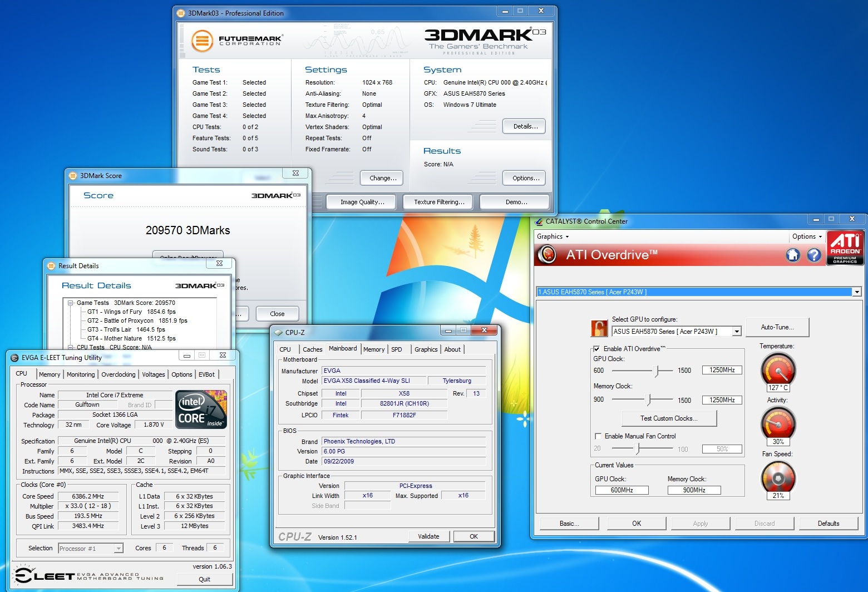Switch to the Caches tab in CPU-Z
Screen dimensions: 868x592
(x=313, y=349)
